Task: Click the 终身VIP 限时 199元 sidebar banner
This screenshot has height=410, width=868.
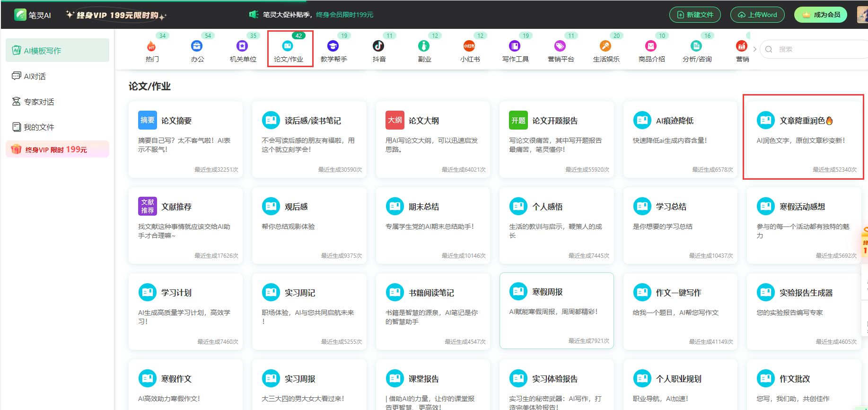Action: coord(57,149)
